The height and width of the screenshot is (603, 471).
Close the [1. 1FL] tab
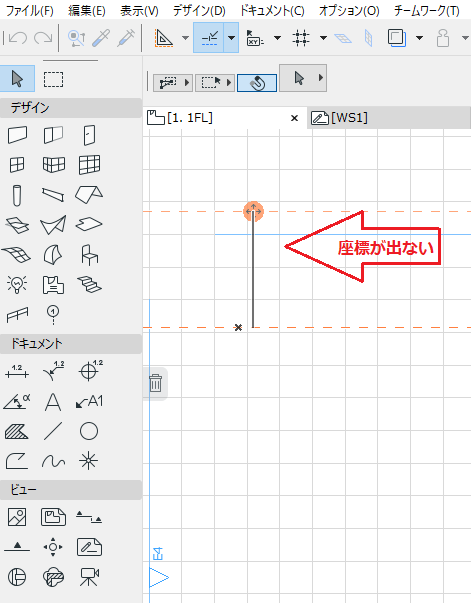coord(295,118)
